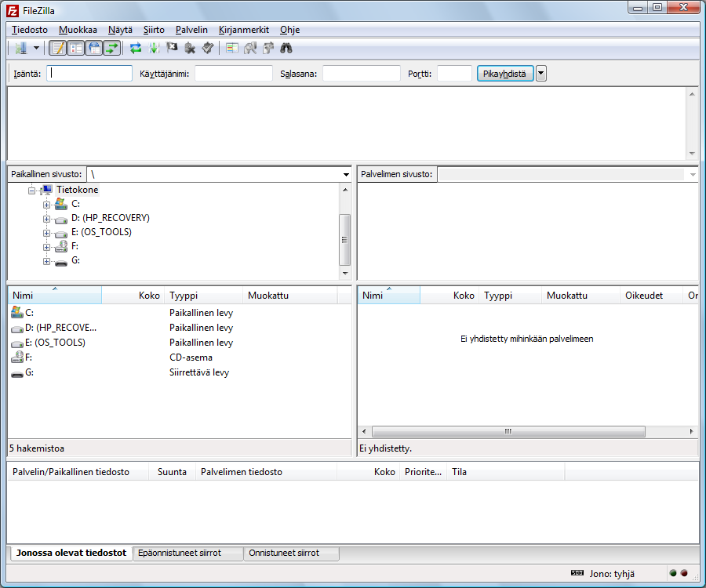Open Paikallinen sivusto path dropdown
Image resolution: width=706 pixels, height=588 pixels.
coord(346,174)
